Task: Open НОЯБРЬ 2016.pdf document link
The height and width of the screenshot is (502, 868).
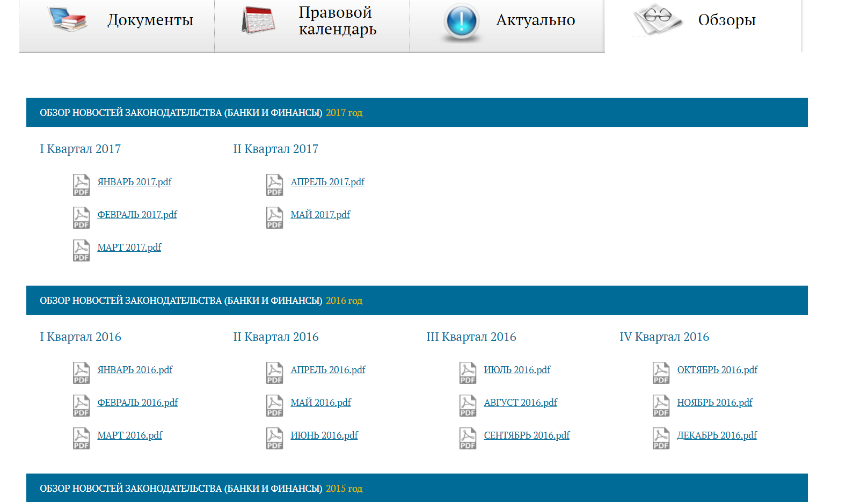Action: (x=714, y=403)
